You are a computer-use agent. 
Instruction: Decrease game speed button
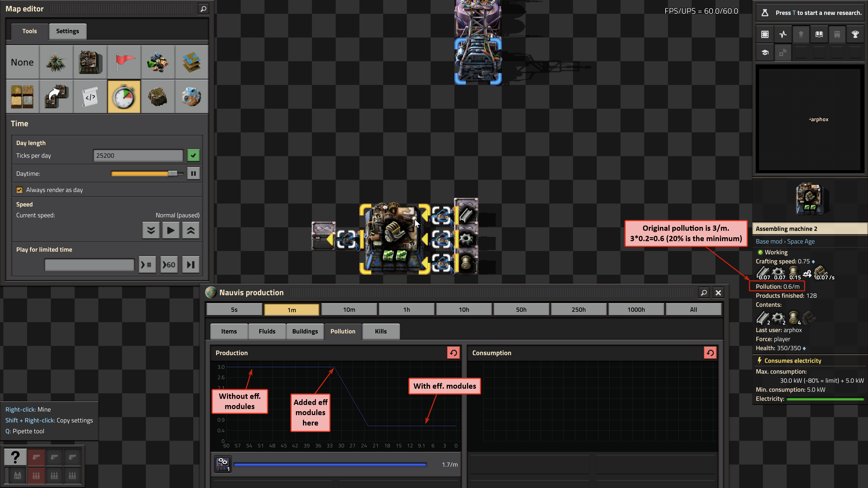tap(151, 230)
